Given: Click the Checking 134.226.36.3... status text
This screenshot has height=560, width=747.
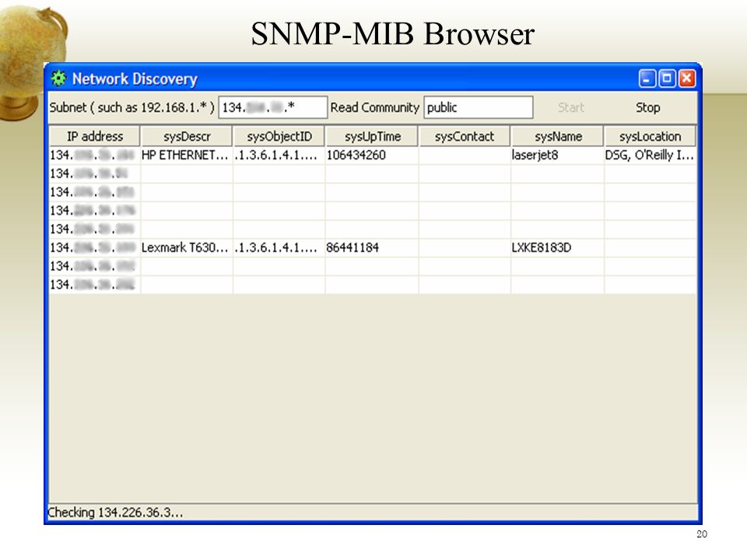Looking at the screenshot, I should click(x=115, y=513).
